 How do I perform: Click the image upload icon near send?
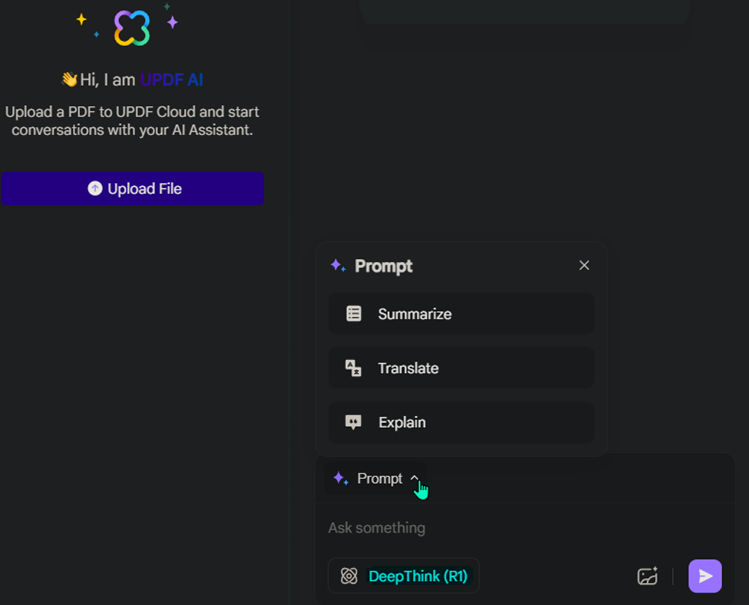(648, 576)
